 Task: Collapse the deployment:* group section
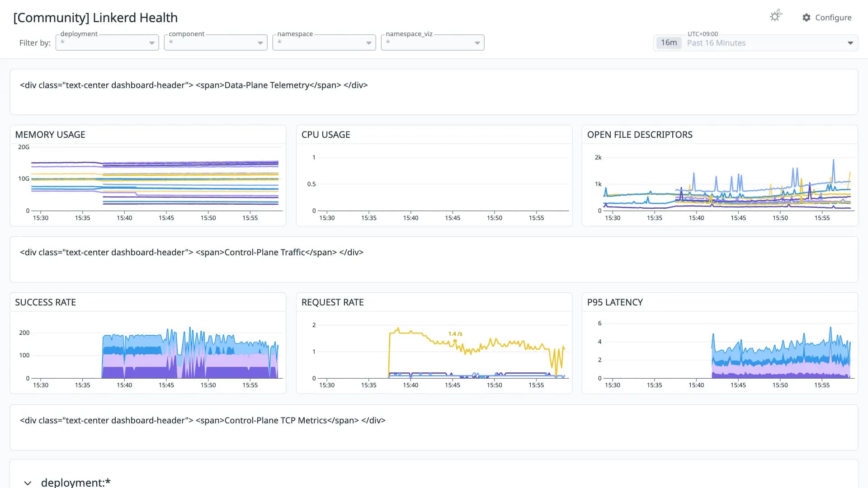pyautogui.click(x=28, y=483)
